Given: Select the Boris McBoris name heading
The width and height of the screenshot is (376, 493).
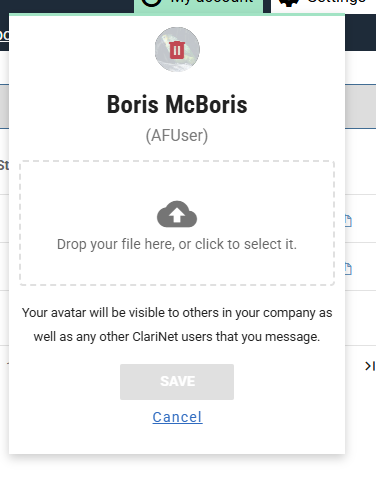Looking at the screenshot, I should point(177,105).
